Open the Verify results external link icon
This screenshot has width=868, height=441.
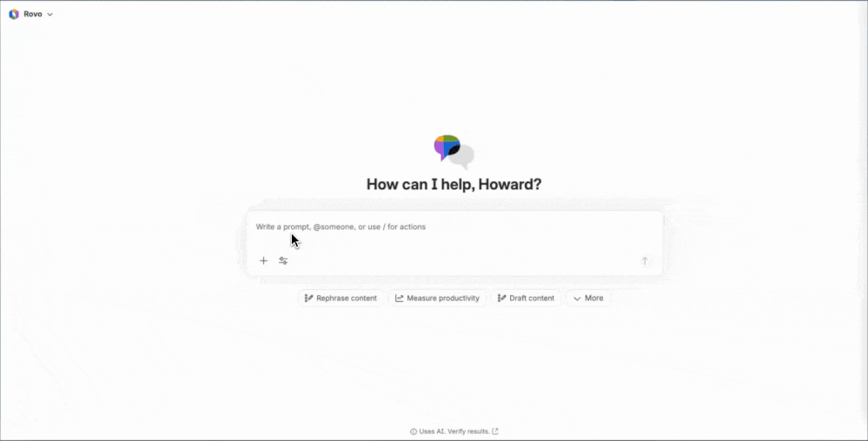tap(495, 431)
